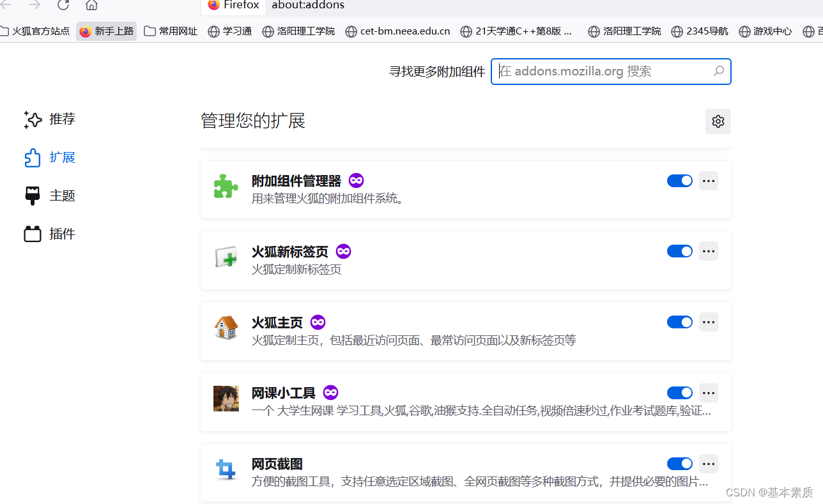
Task: Open the cet-bm.neea.edu.cn bookmark
Action: pyautogui.click(x=397, y=31)
